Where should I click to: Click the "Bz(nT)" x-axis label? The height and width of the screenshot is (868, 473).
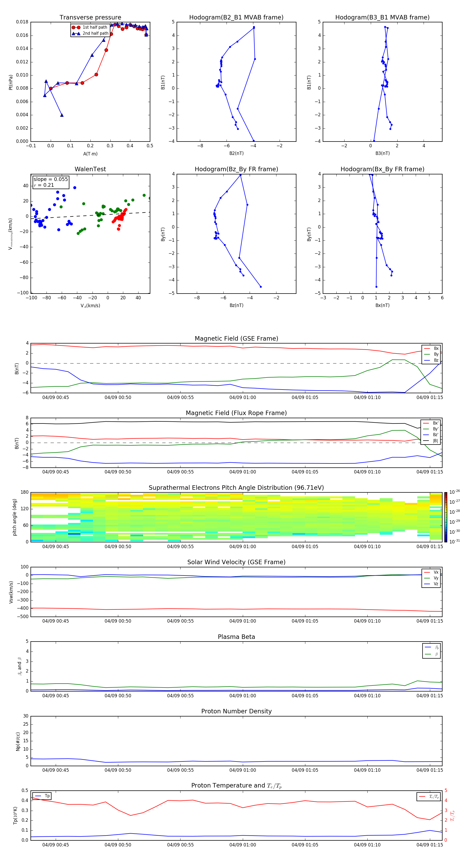coord(236,305)
